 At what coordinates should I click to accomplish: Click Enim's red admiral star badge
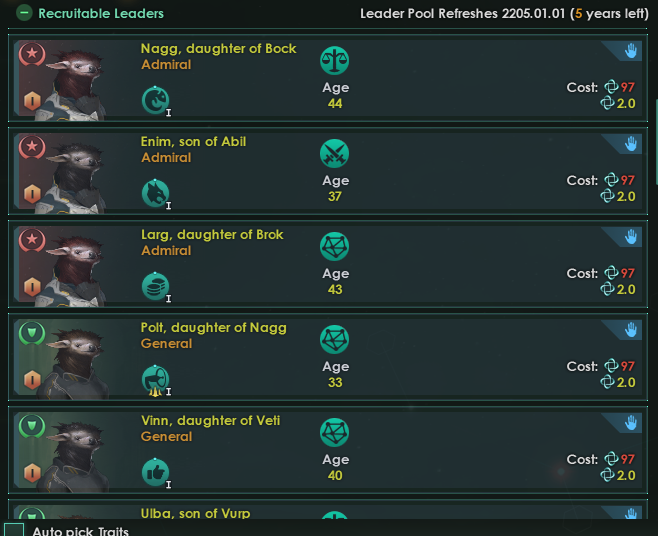pos(31,146)
